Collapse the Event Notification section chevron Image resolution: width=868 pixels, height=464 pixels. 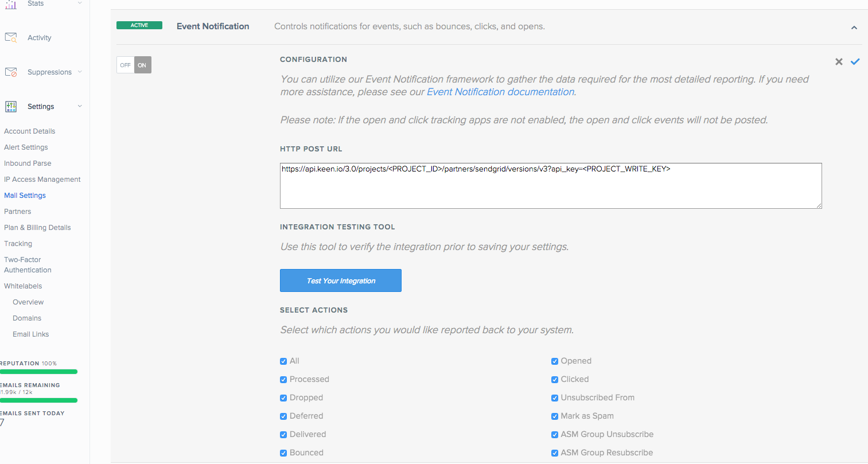pos(854,27)
